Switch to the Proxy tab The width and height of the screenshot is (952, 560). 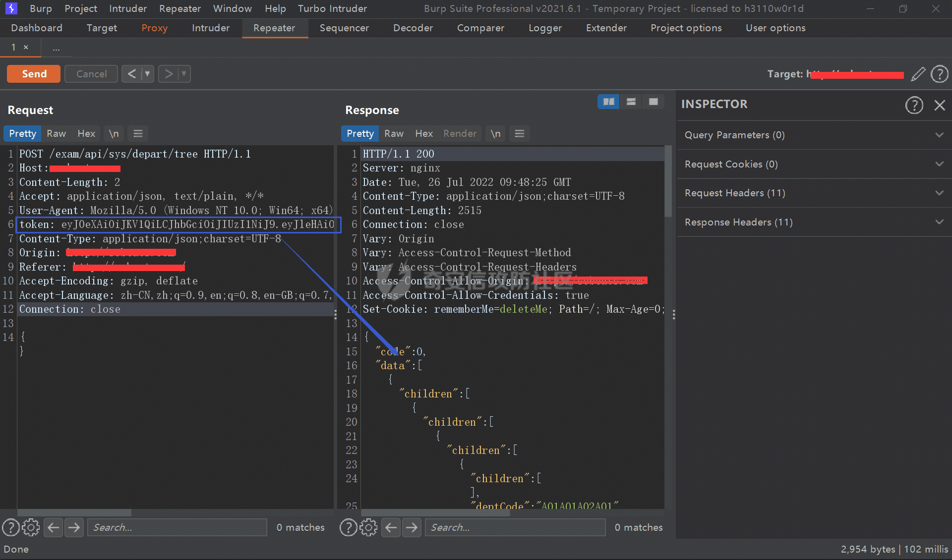tap(155, 28)
